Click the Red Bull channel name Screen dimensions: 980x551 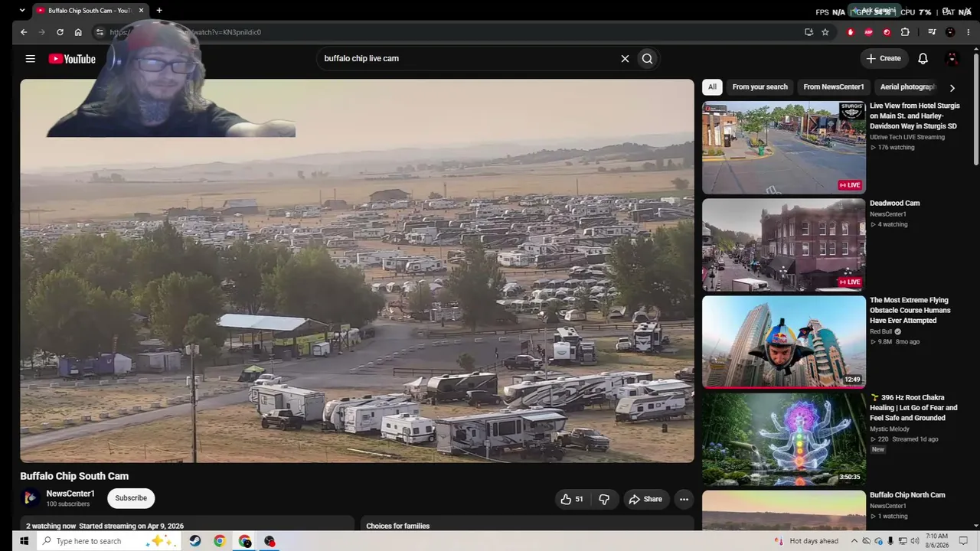tap(881, 331)
